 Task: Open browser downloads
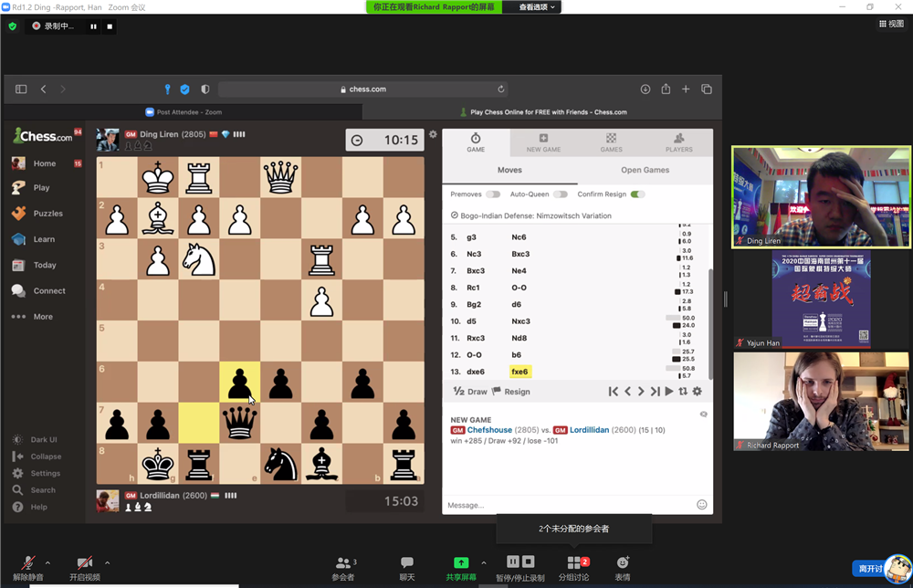(645, 89)
